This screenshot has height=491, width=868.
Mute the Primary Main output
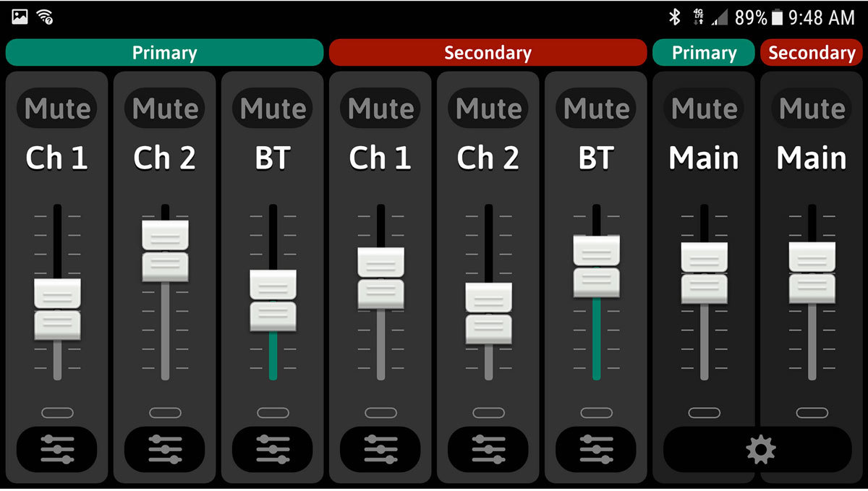click(x=704, y=108)
